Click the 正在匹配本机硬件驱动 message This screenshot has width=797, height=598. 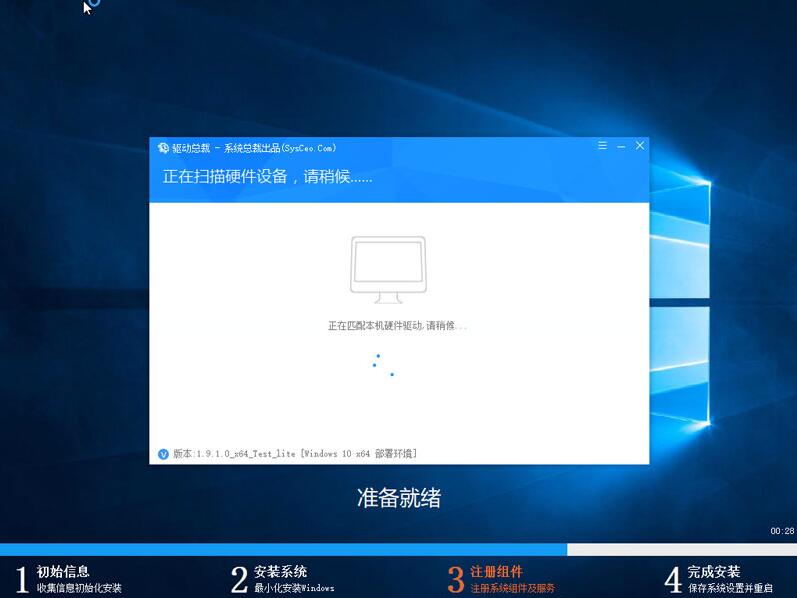click(397, 325)
